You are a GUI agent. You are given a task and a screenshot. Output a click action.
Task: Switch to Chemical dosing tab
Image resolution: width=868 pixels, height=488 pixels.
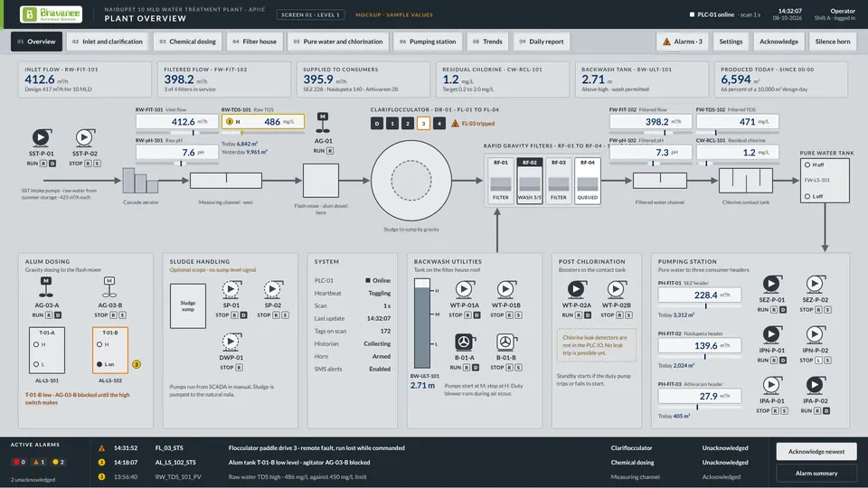(x=188, y=42)
